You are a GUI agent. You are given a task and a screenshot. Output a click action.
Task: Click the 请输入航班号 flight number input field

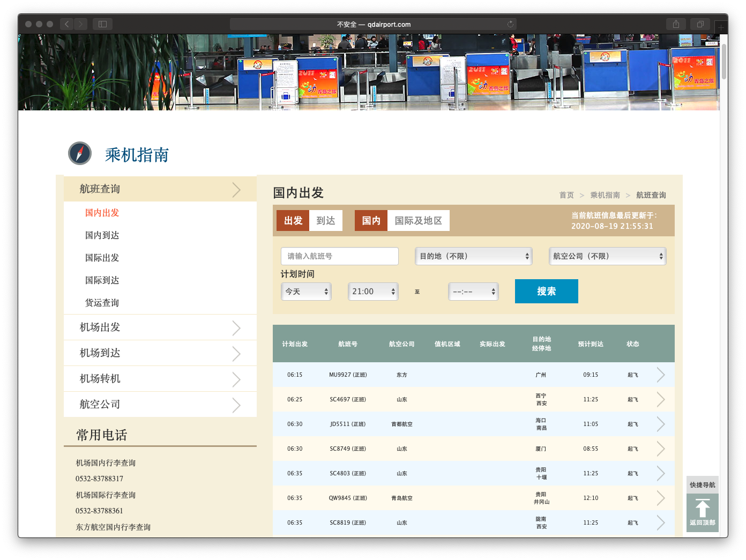(x=340, y=256)
